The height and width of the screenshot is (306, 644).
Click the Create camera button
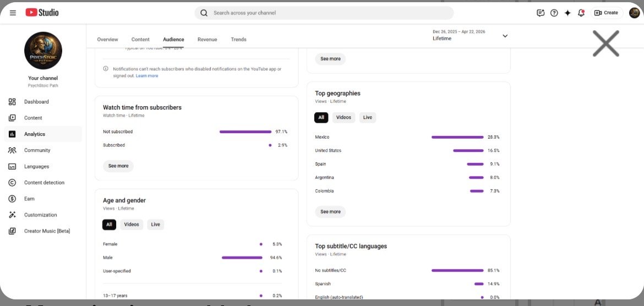coord(606,13)
